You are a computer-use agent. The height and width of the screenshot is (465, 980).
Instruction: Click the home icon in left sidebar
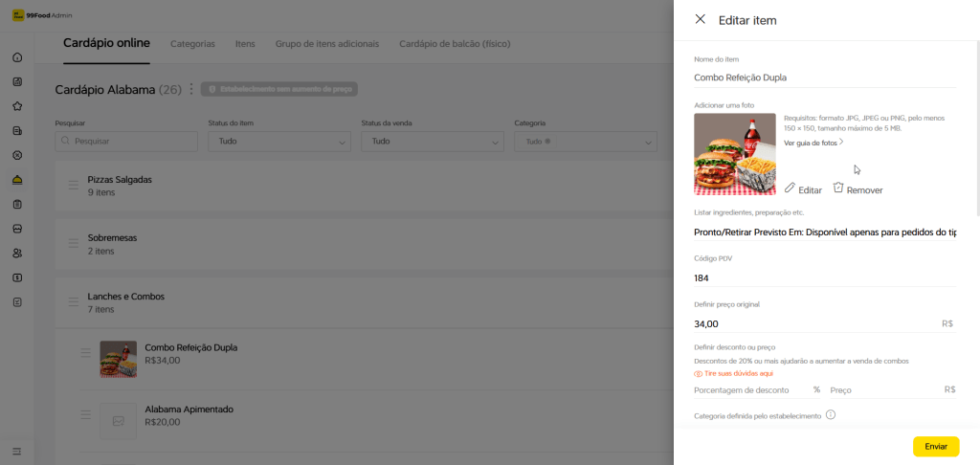[x=17, y=57]
